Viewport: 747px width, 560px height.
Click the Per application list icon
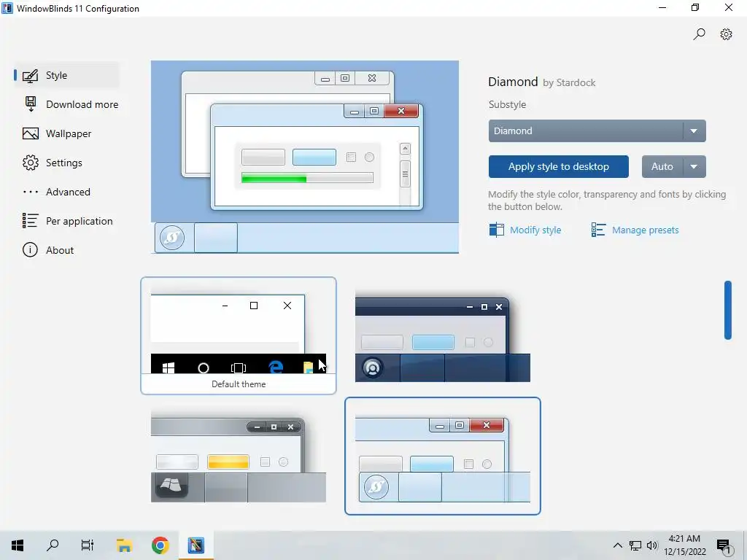point(31,220)
